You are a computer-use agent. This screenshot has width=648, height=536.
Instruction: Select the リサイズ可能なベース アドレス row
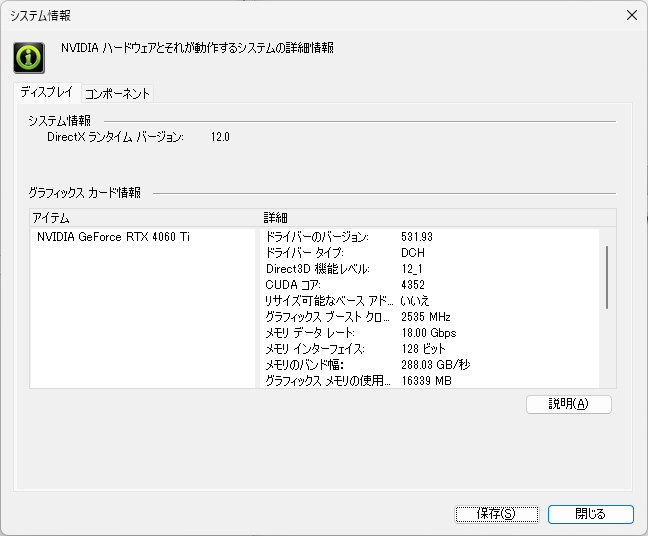430,300
